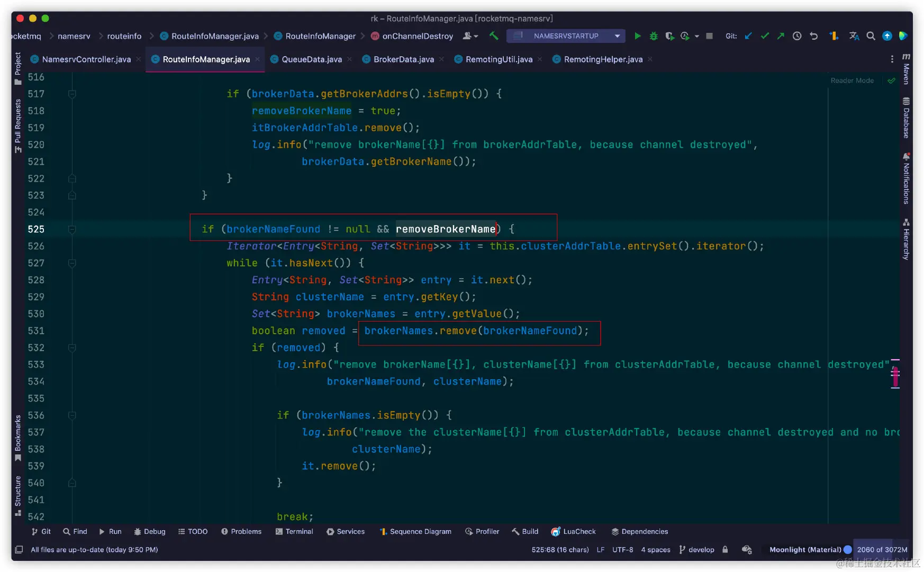The height and width of the screenshot is (572, 924).
Task: Switch to NamesrvController.java tab
Action: [x=86, y=59]
